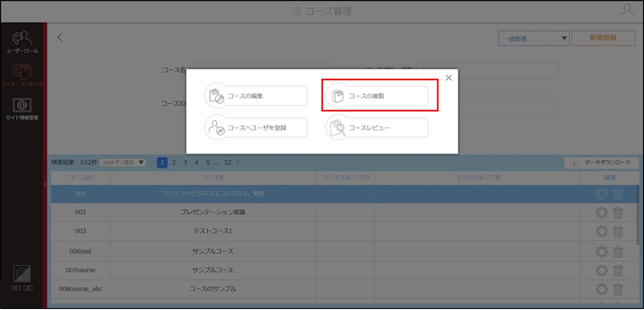Screen dimensions: 644x310
Task: Click the user profile icon
Action: (x=627, y=10)
